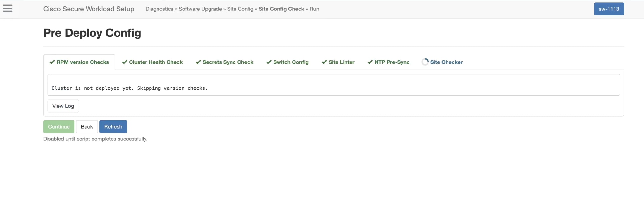Open the Site Checker tab

click(446, 62)
